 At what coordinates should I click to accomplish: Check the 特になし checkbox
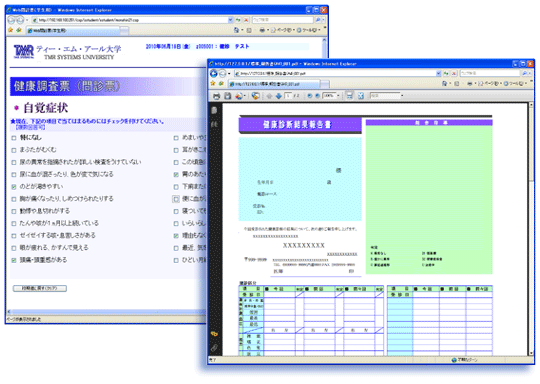[14, 138]
